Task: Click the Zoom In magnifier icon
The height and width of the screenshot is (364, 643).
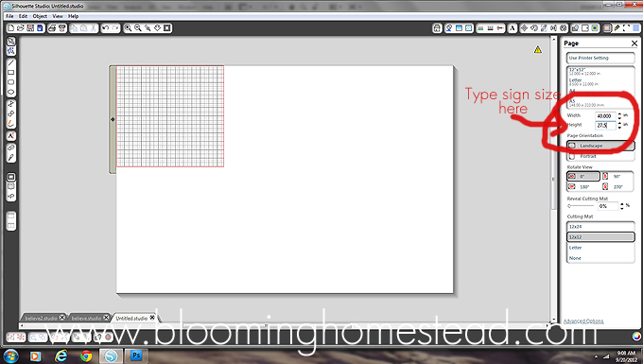Action: click(128, 27)
